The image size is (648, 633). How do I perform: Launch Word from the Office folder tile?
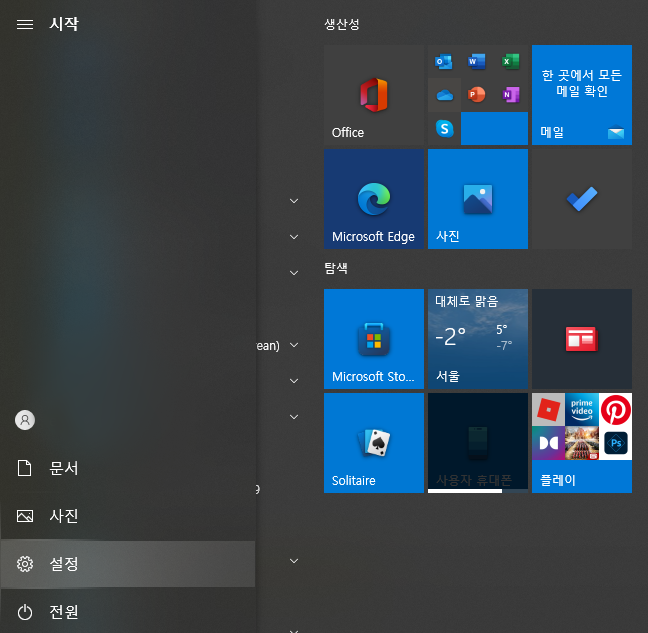tap(477, 62)
